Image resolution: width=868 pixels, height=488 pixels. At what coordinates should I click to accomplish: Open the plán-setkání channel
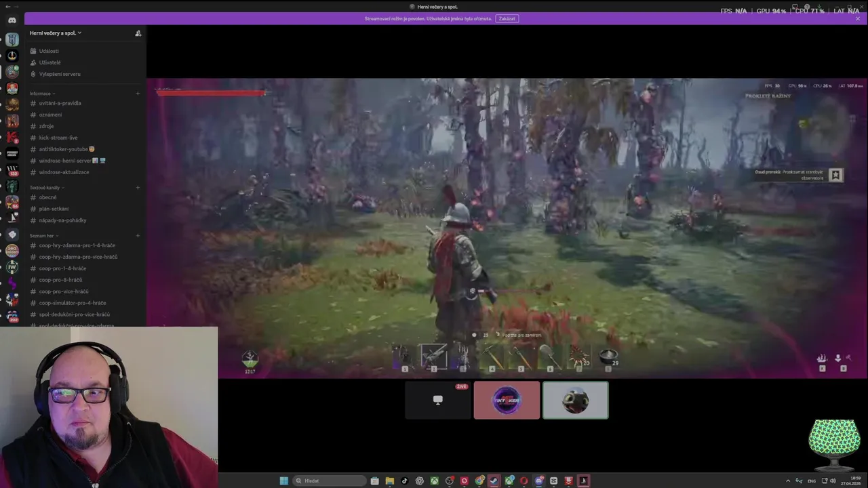(x=85, y=209)
